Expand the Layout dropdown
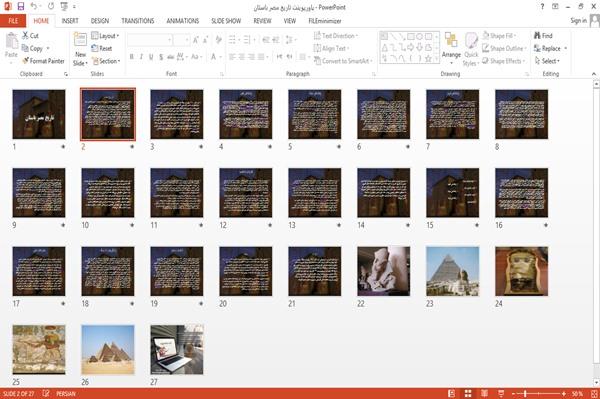600x399 pixels. (x=105, y=36)
